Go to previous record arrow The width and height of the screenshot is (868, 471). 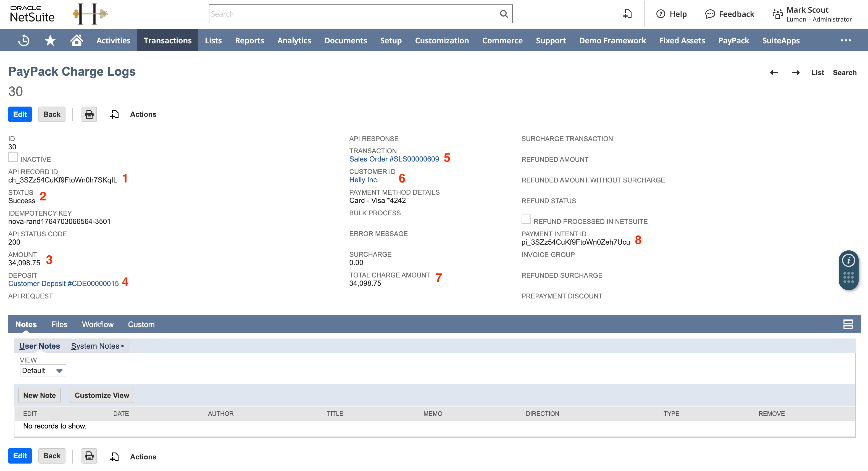click(x=774, y=73)
